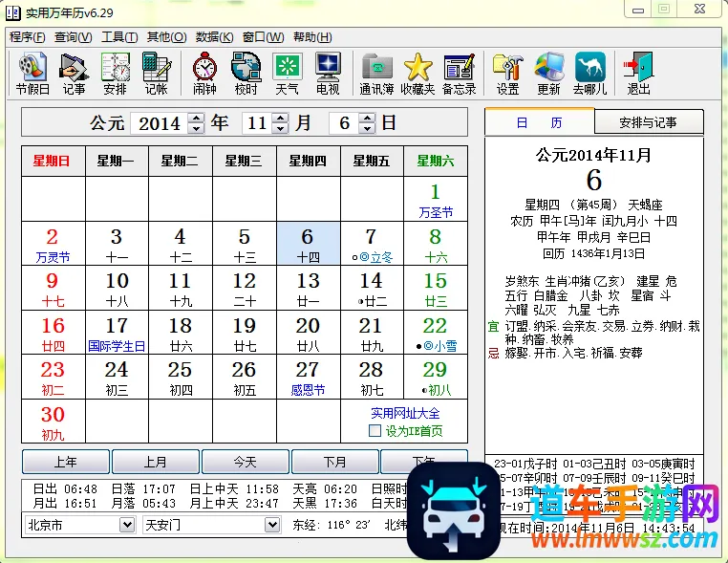Click the 退出 exit icon

pos(638,73)
